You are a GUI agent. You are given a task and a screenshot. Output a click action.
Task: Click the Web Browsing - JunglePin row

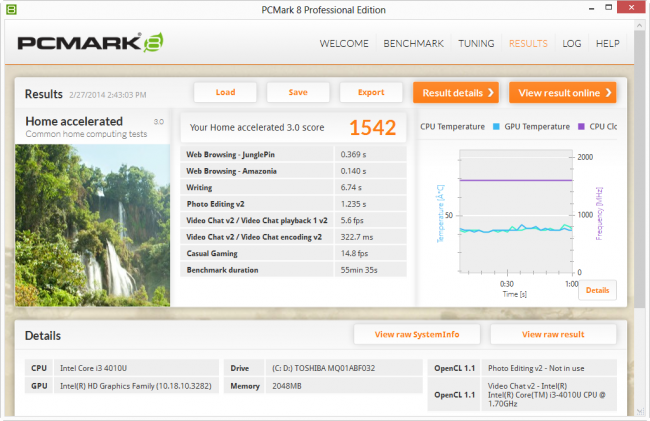(293, 154)
